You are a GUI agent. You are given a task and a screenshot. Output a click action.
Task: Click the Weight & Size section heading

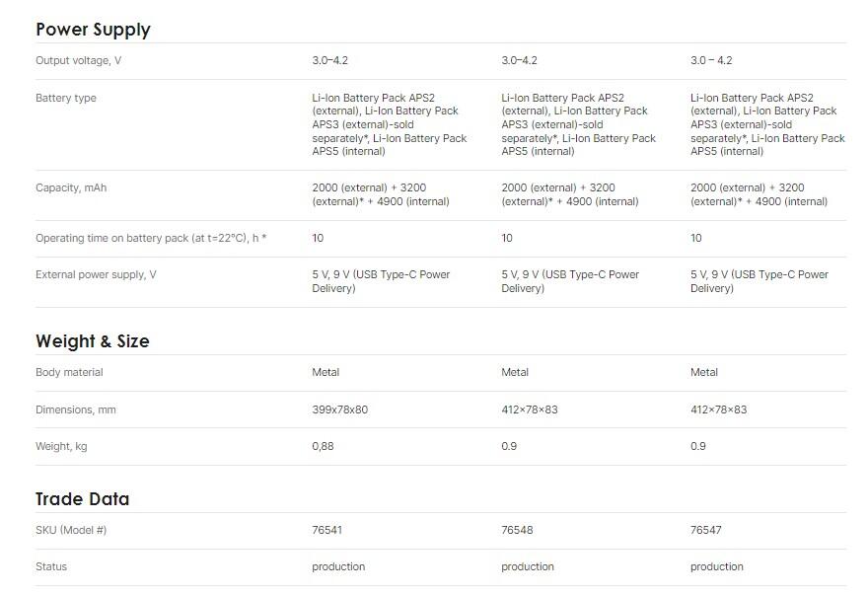(x=93, y=341)
